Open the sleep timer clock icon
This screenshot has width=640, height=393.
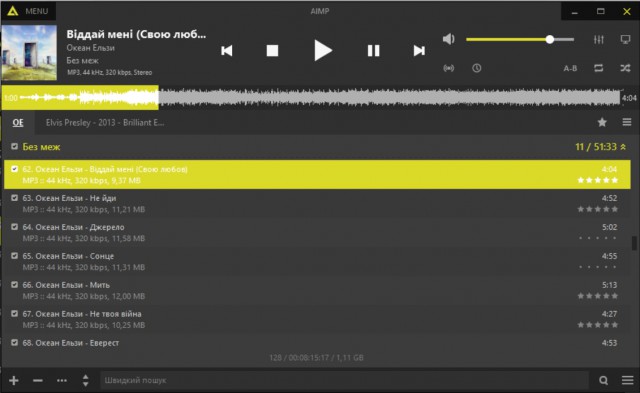tap(476, 68)
